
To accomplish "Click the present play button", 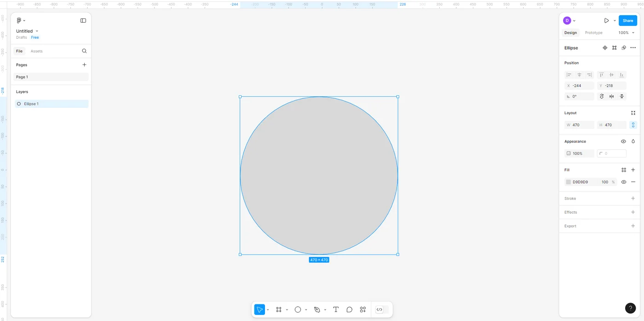I will click(606, 21).
